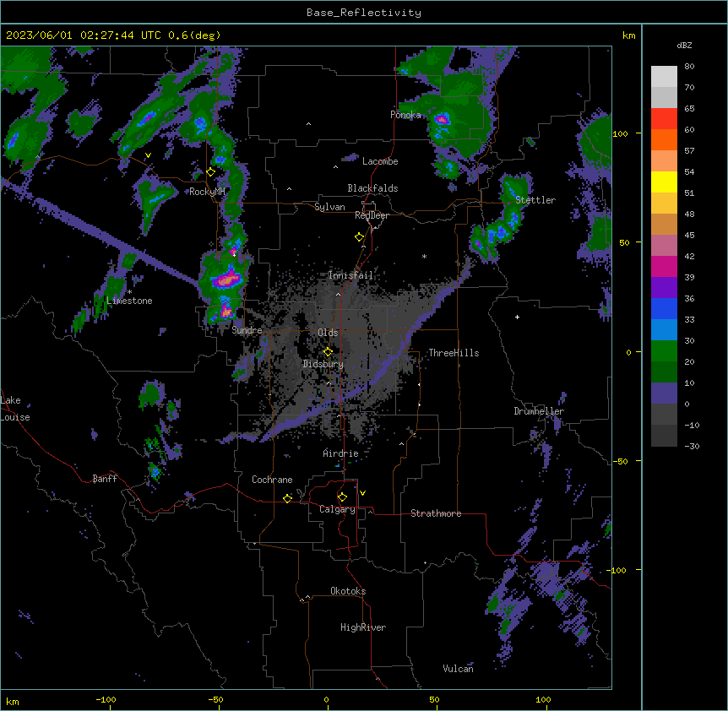Screen dimensions: 728x711
Task: Click the dBZ legend heading
Action: [x=684, y=46]
